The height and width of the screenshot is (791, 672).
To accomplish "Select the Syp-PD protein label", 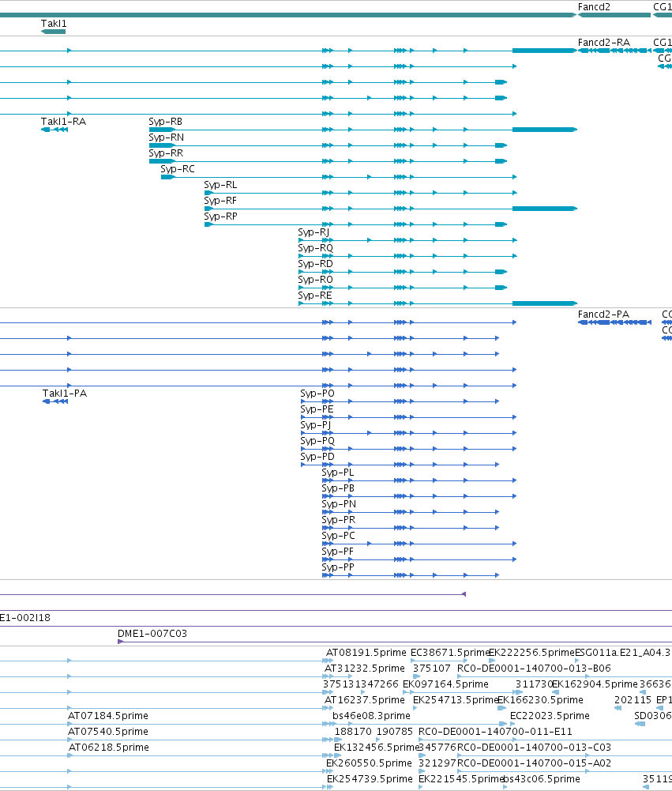I will [x=317, y=457].
